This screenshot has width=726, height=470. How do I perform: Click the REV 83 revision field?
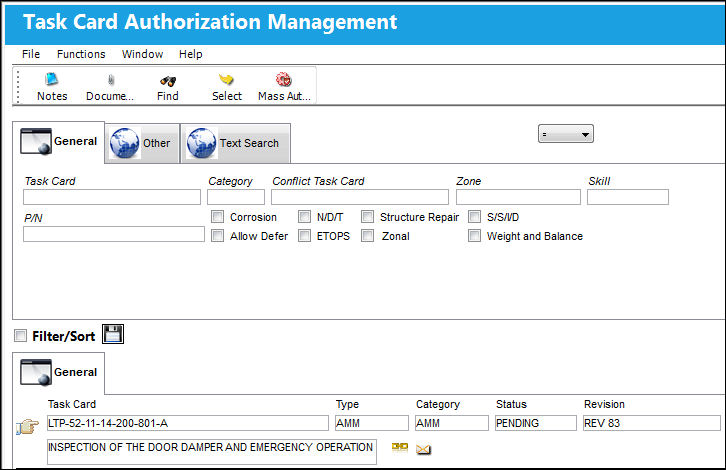click(x=651, y=423)
